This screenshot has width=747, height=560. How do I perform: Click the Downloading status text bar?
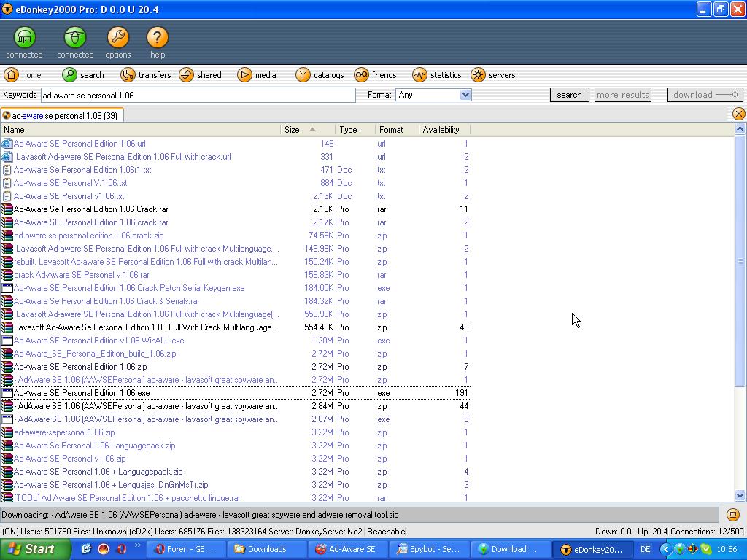[x=360, y=515]
